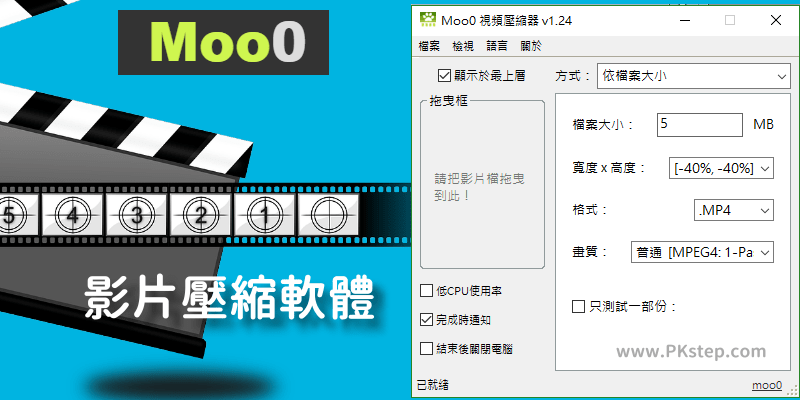Click the countdown number 3 film frame
Screen dimensions: 800x400
click(x=136, y=215)
